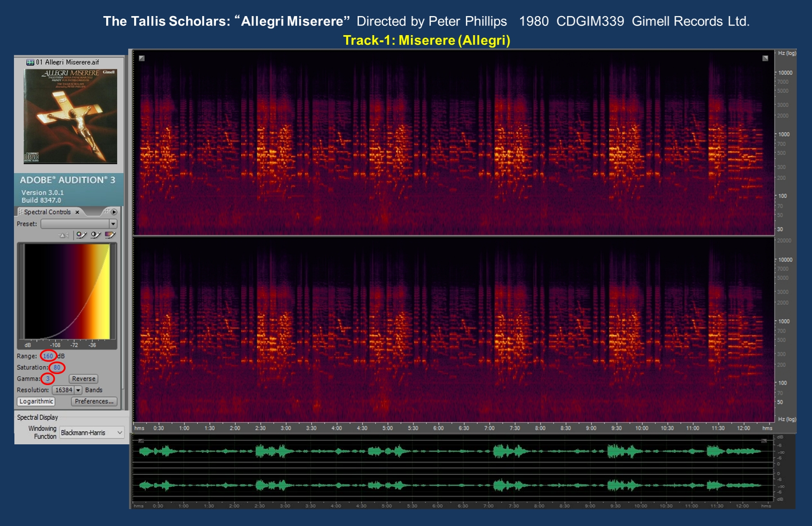Click the Hz (log) label at top of ruler
Screen dimensions: 812x526
(x=787, y=53)
